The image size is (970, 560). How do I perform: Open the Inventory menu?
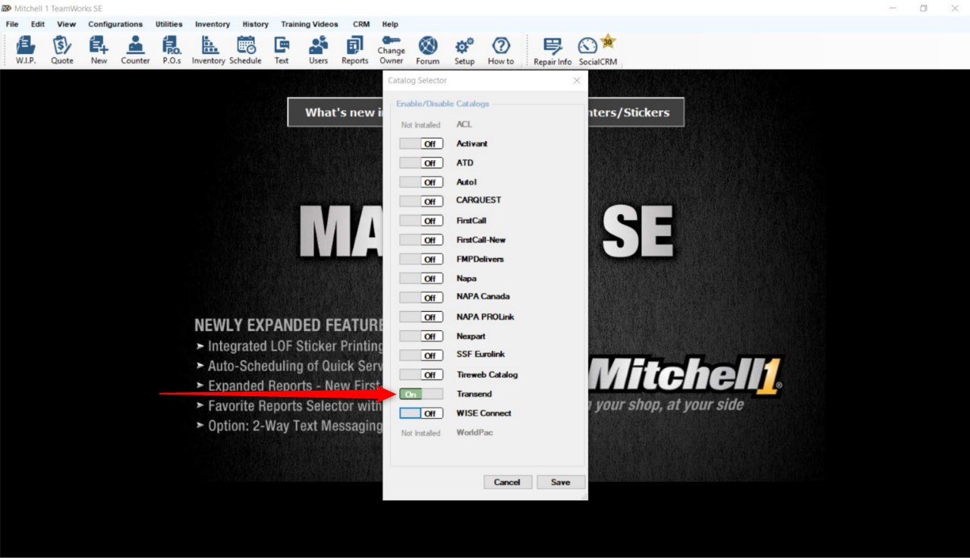pyautogui.click(x=213, y=24)
